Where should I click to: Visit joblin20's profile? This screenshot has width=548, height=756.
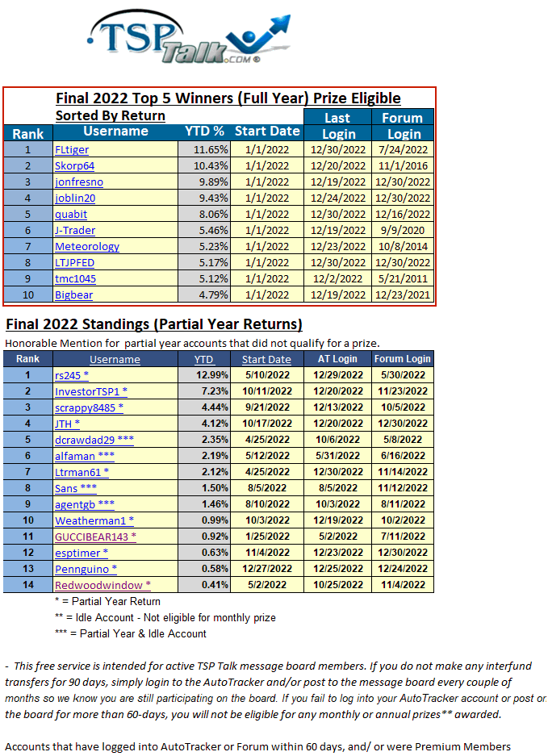77,198
